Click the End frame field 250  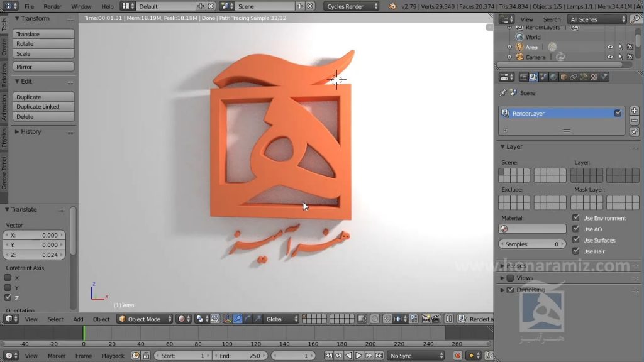240,356
